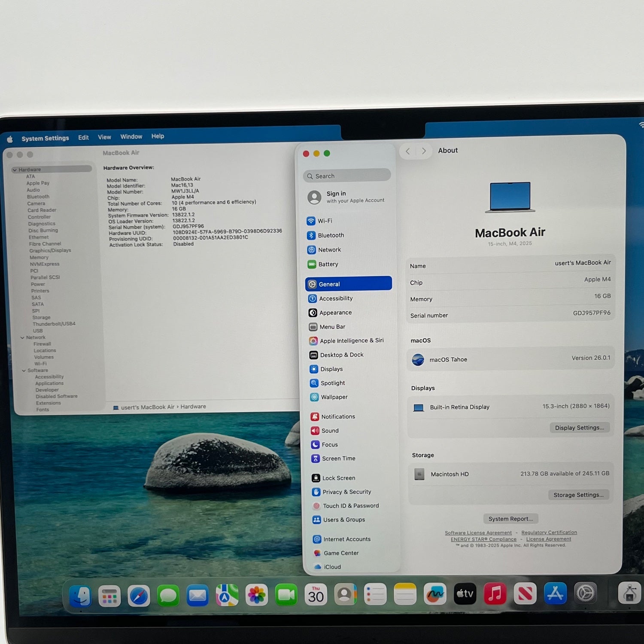Click the Search field in sidebar
644x644 pixels.
(347, 176)
